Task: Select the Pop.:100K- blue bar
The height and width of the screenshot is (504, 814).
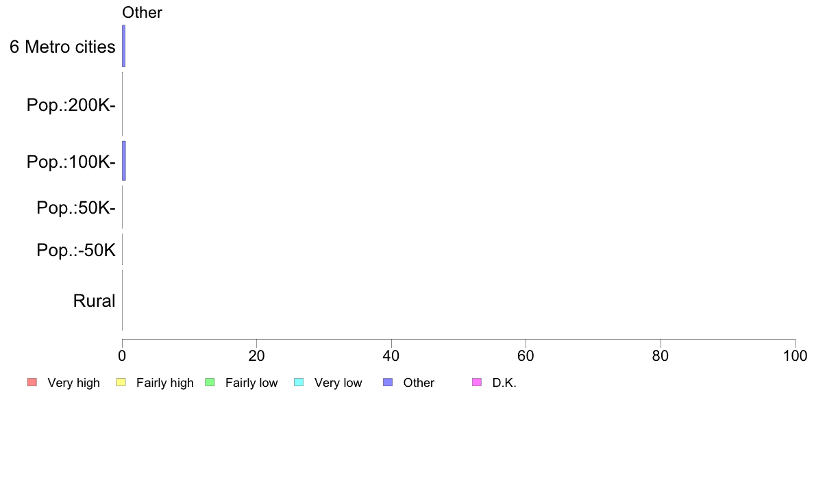Action: click(x=123, y=161)
